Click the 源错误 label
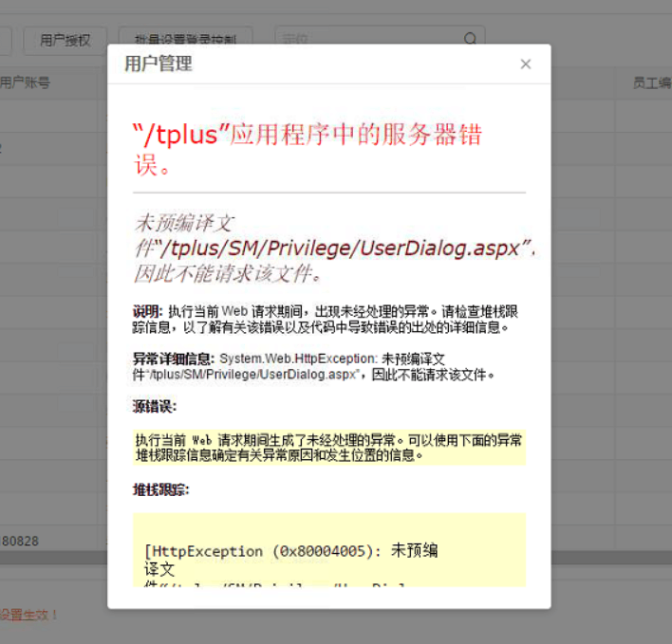Image resolution: width=672 pixels, height=644 pixels. pos(155,406)
